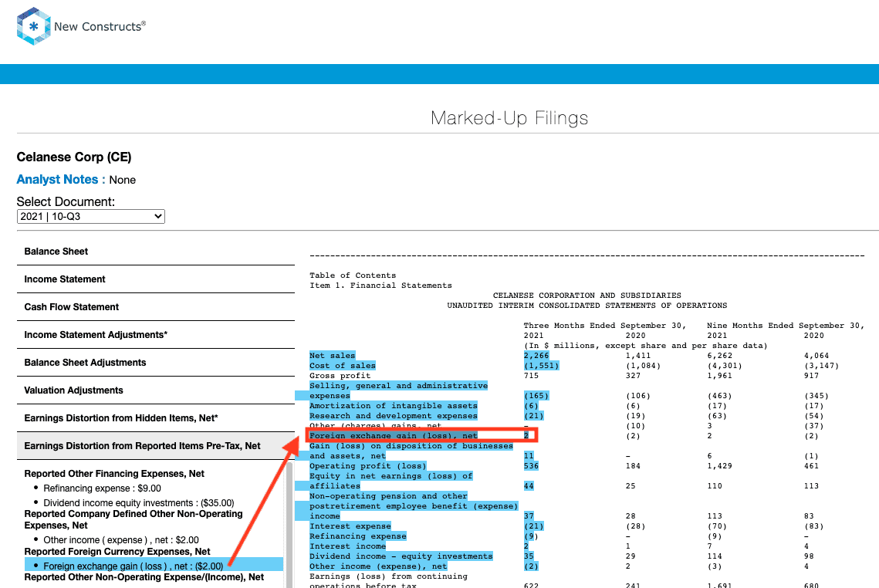Click highlighted Refinancing expense label in filing
The image size is (879, 588).
(x=357, y=536)
